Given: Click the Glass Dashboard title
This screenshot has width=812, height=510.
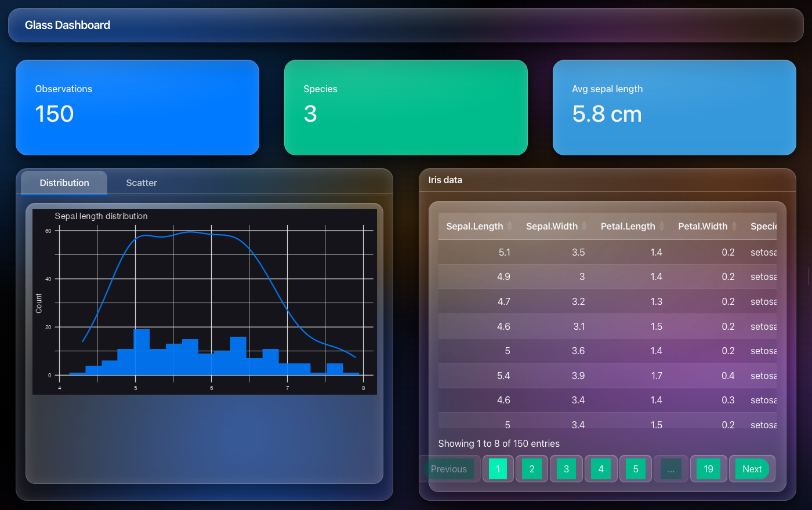Looking at the screenshot, I should [x=67, y=25].
